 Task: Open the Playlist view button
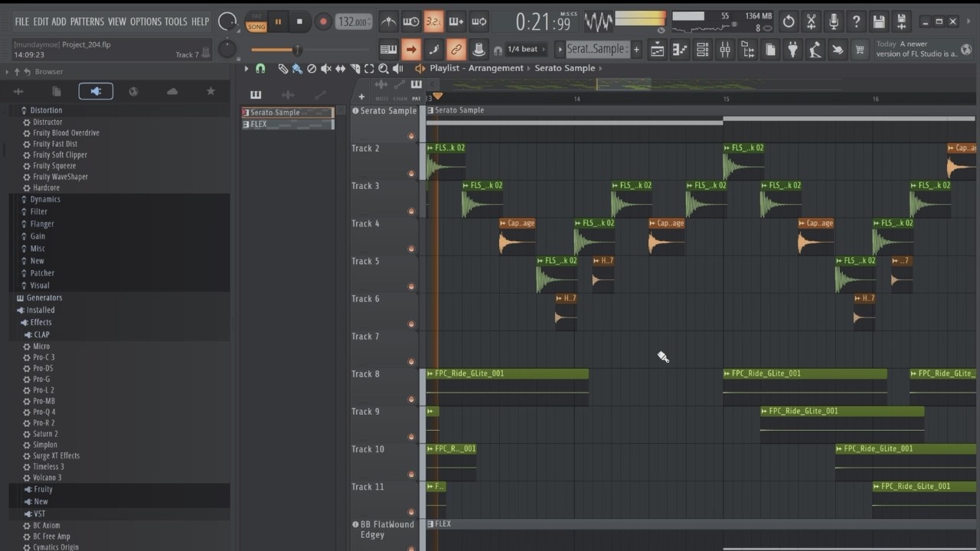(x=658, y=50)
